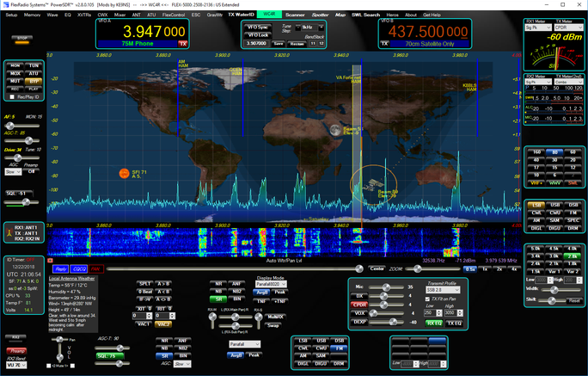Viewport: 588px width, 376px height.
Task: Open the Memory menu
Action: (x=33, y=15)
